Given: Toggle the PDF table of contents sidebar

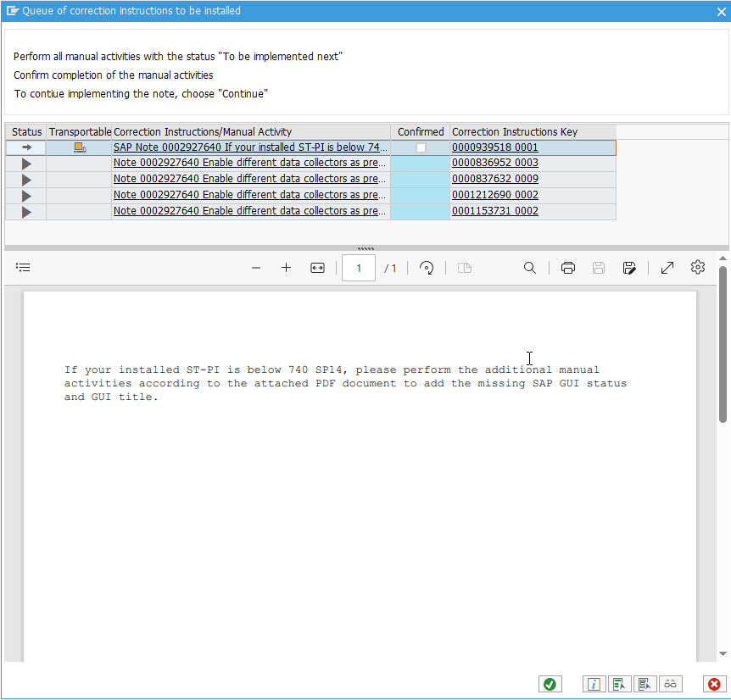Looking at the screenshot, I should coord(23,267).
